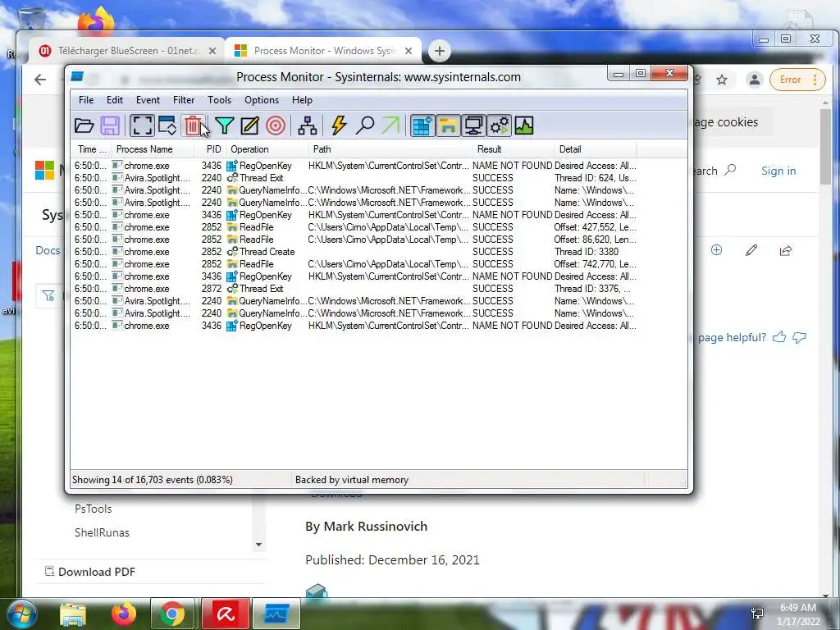Screen dimensions: 840x630
Task: Select the Thread Exit row with PID 2872
Action: [354, 289]
